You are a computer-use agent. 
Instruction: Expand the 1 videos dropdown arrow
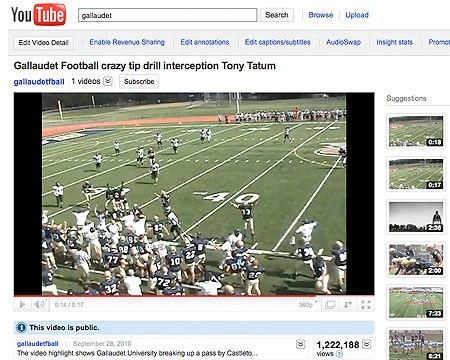point(108,81)
